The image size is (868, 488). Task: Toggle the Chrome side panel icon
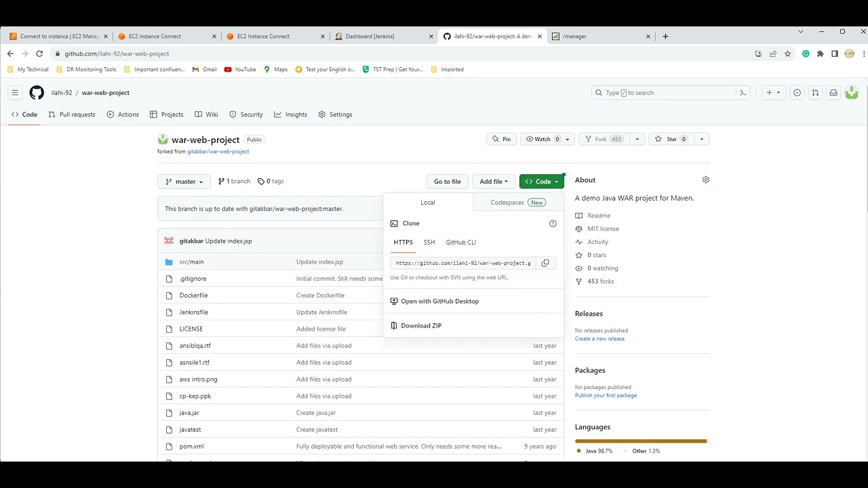[x=835, y=54]
